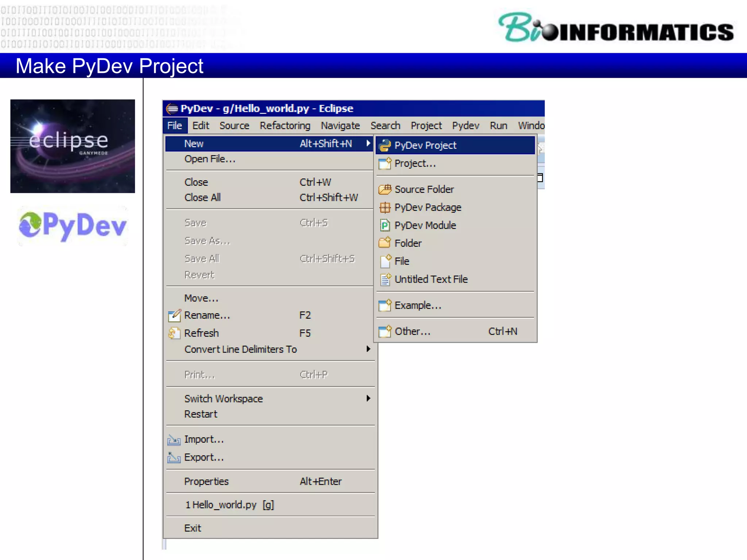
Task: Select New in the File menu
Action: coord(269,144)
